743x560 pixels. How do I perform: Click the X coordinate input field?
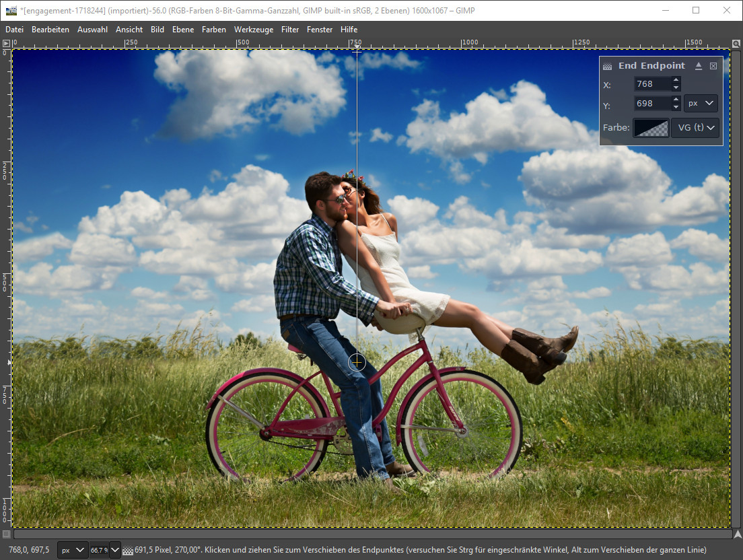pos(652,84)
